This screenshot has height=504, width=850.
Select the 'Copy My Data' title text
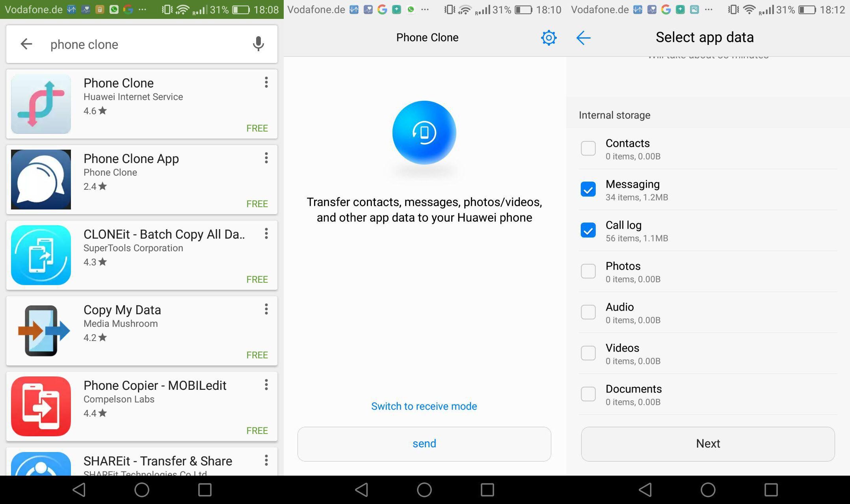[122, 310]
